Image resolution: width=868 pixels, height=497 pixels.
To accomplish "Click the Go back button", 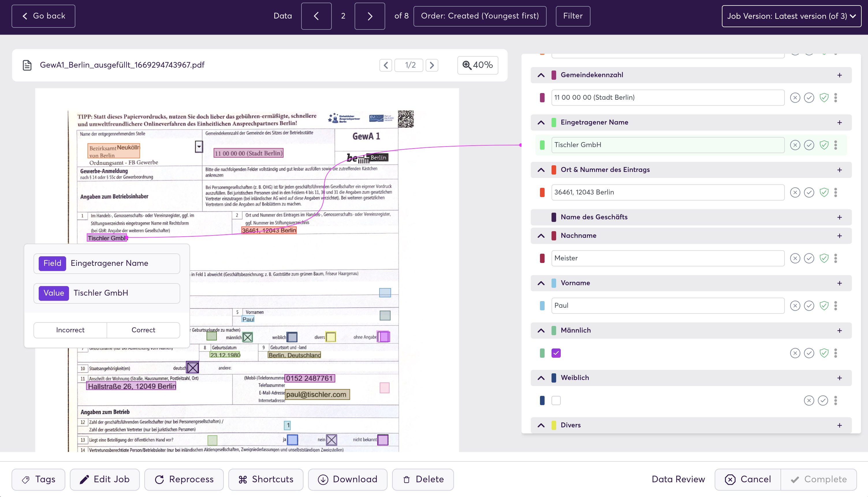I will click(x=43, y=16).
